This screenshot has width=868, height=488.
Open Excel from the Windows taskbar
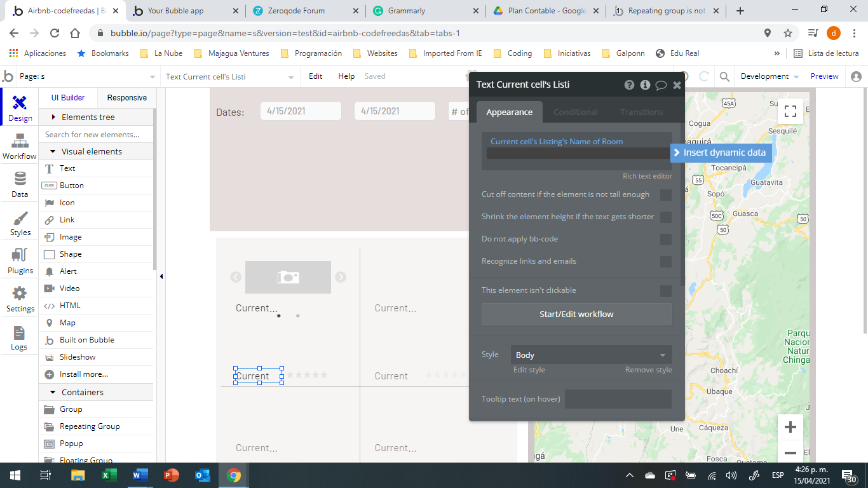pyautogui.click(x=109, y=475)
